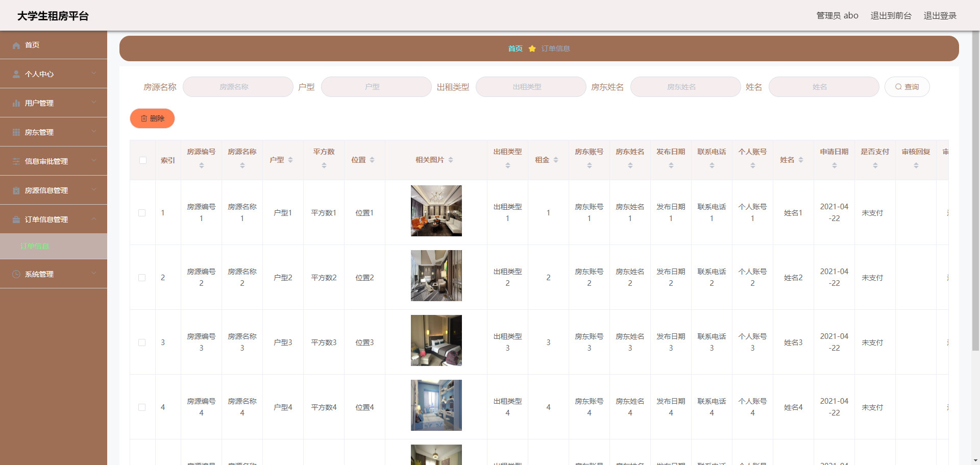Click 首页 breadcrumb link
980x465 pixels.
click(515, 48)
